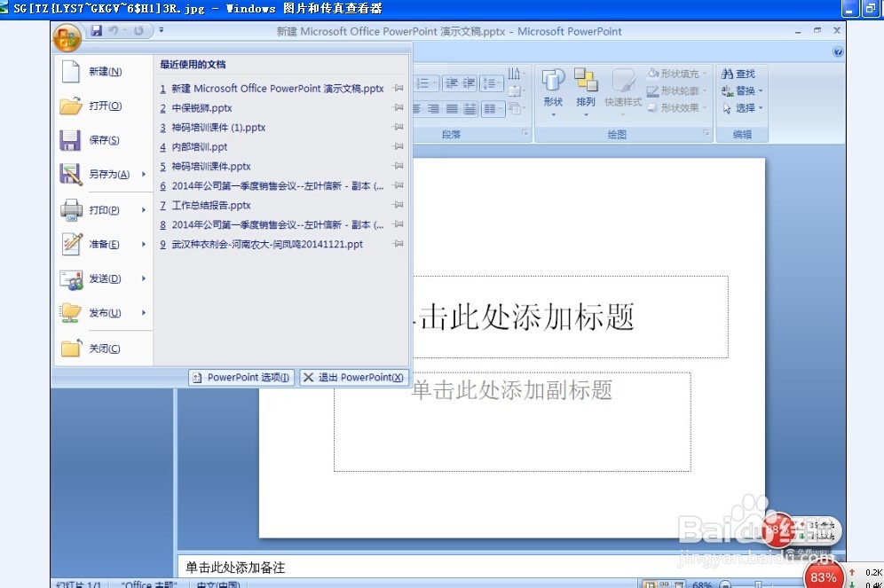The image size is (884, 588).
Task: Expand the 另存为(A) submenu arrow
Action: 144,174
